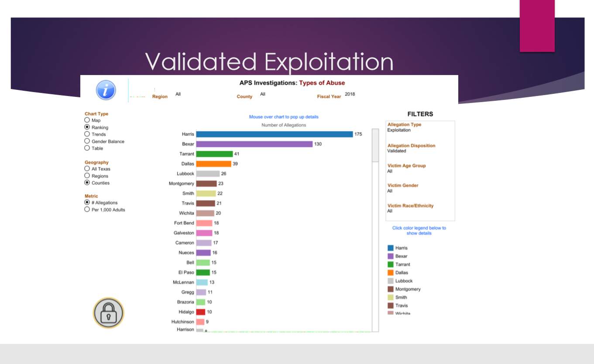594x364 pixels.
Task: Select the Map chart type
Action: point(87,120)
